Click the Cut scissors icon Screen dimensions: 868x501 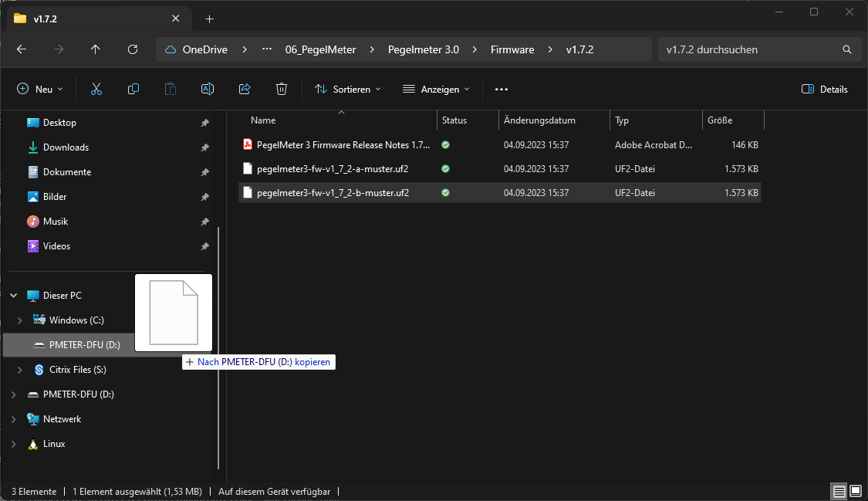96,89
